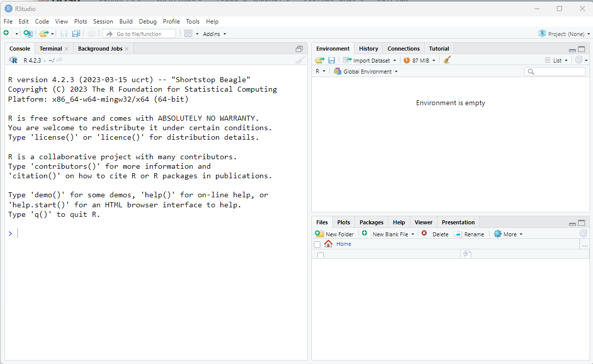Switch to the Connections tab
This screenshot has height=364, width=593.
(x=404, y=49)
